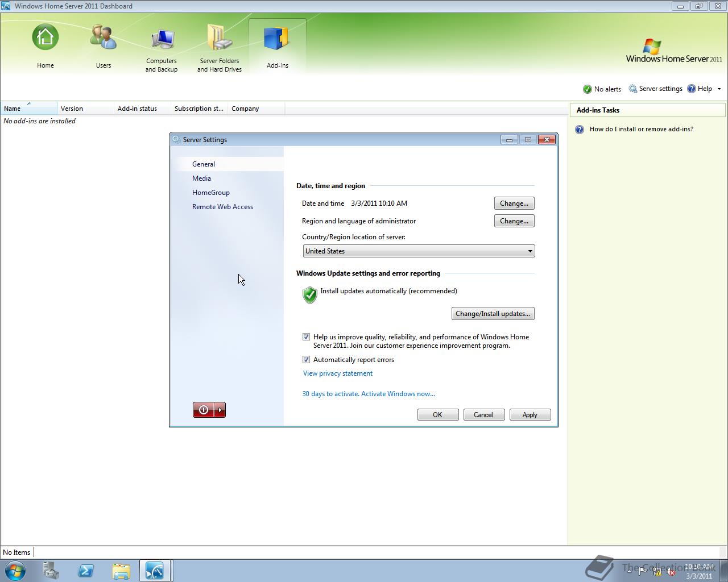Click the Subscription status column header
728x582 pixels.
[x=200, y=109]
